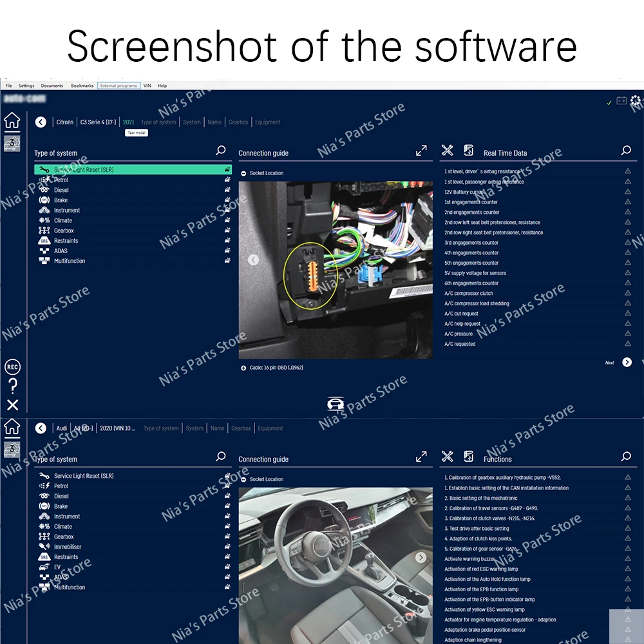Select Petrol in upper system list
This screenshot has height=644, width=644.
[x=133, y=180]
